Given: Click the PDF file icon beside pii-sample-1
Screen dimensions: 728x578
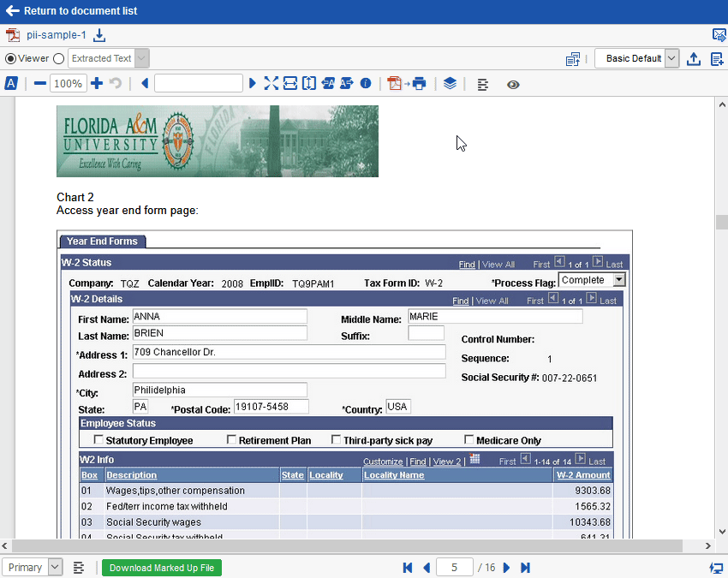Looking at the screenshot, I should click(x=13, y=35).
